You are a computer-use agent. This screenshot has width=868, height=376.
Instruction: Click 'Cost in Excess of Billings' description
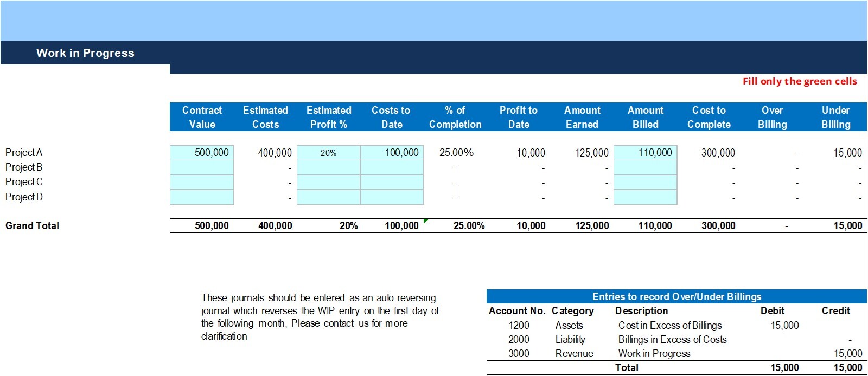tap(670, 326)
